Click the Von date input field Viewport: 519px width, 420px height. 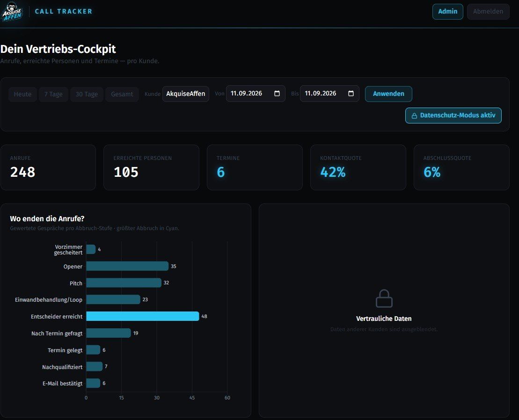[256, 94]
